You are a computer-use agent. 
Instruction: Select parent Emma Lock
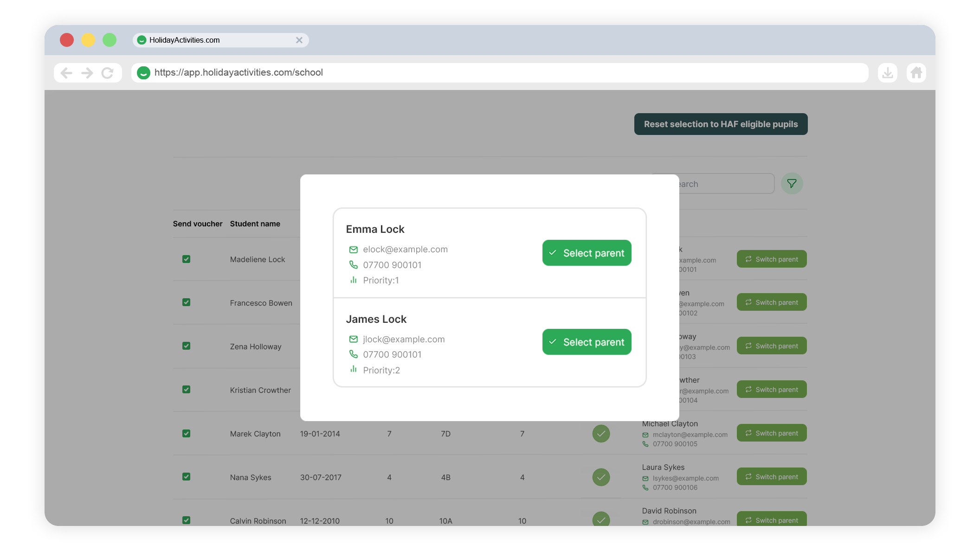(587, 253)
